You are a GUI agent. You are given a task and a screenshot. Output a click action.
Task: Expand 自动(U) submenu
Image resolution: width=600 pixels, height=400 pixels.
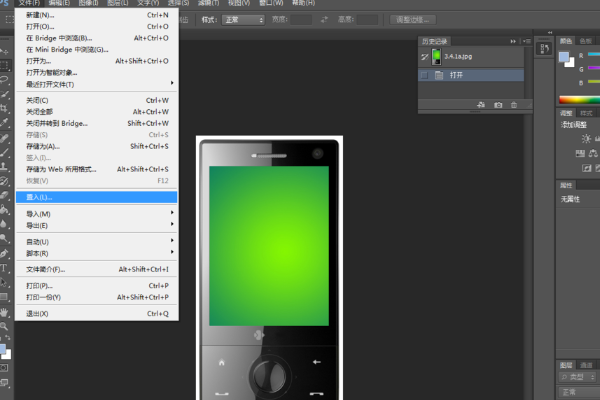pyautogui.click(x=97, y=242)
